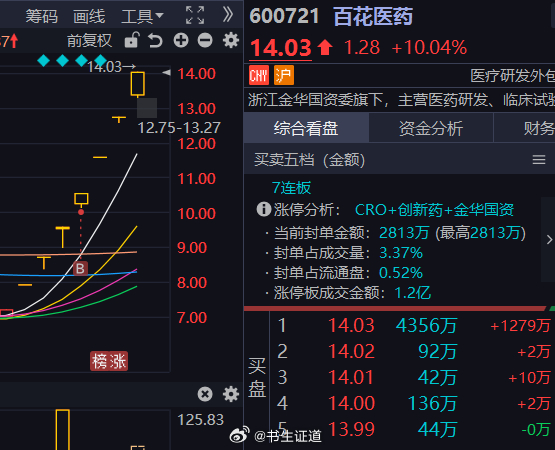555x450 pixels.
Task: Click the 医疗研发外包 industry label
Action: 513,76
